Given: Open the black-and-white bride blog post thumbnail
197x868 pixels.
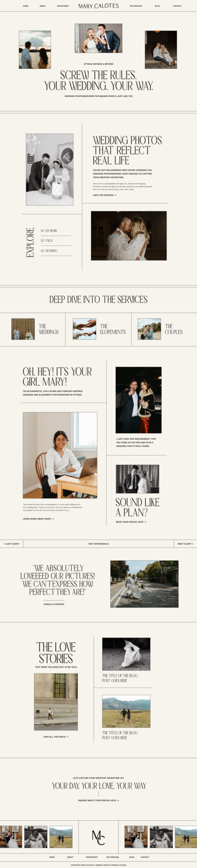Looking at the screenshot, I should pyautogui.click(x=126, y=653).
